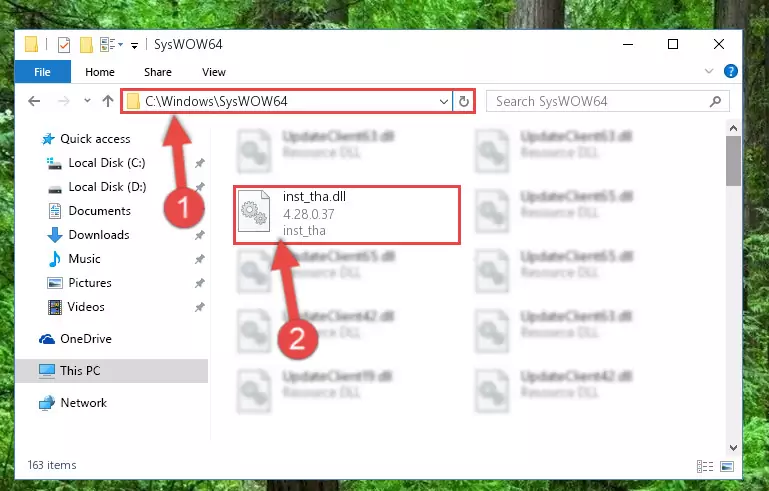769x491 pixels.
Task: Click the Properties icon in quick access toolbar
Action: (x=64, y=45)
